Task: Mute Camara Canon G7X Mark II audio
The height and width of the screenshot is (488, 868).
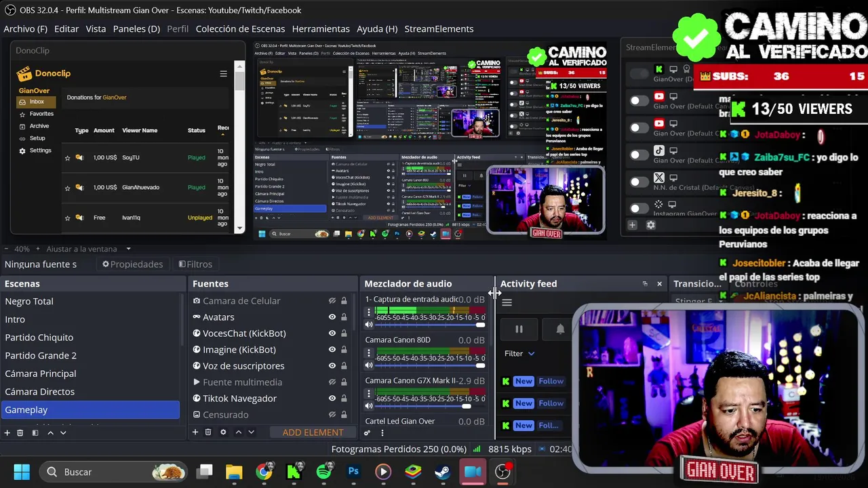Action: pyautogui.click(x=369, y=406)
